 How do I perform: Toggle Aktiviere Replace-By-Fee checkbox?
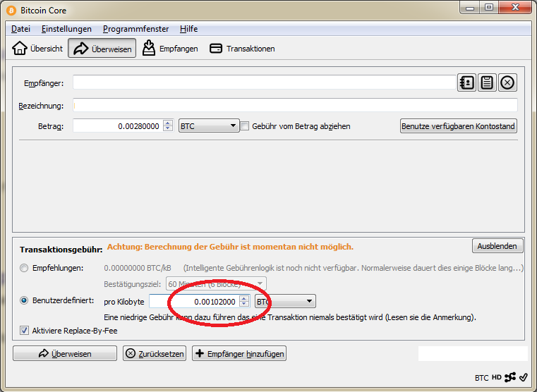pyautogui.click(x=24, y=331)
